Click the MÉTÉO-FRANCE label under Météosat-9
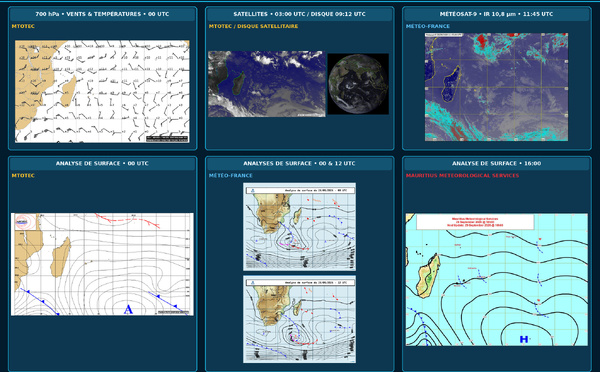 [428, 26]
